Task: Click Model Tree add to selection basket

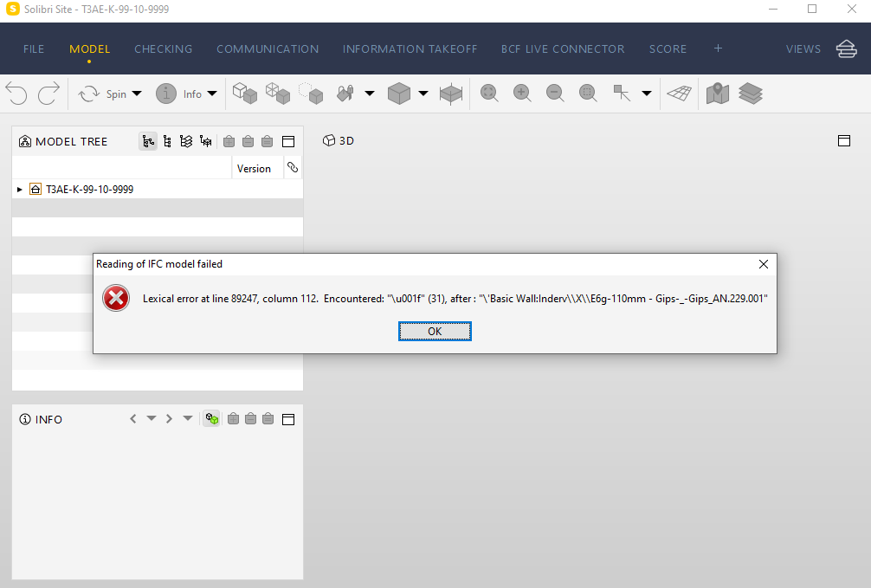Action: click(229, 142)
